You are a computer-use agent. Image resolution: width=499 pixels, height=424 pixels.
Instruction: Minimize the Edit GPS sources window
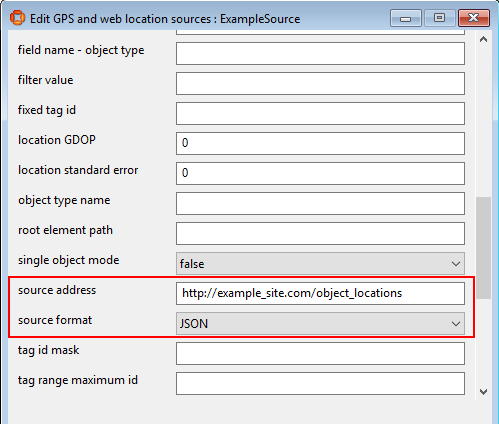(406, 18)
